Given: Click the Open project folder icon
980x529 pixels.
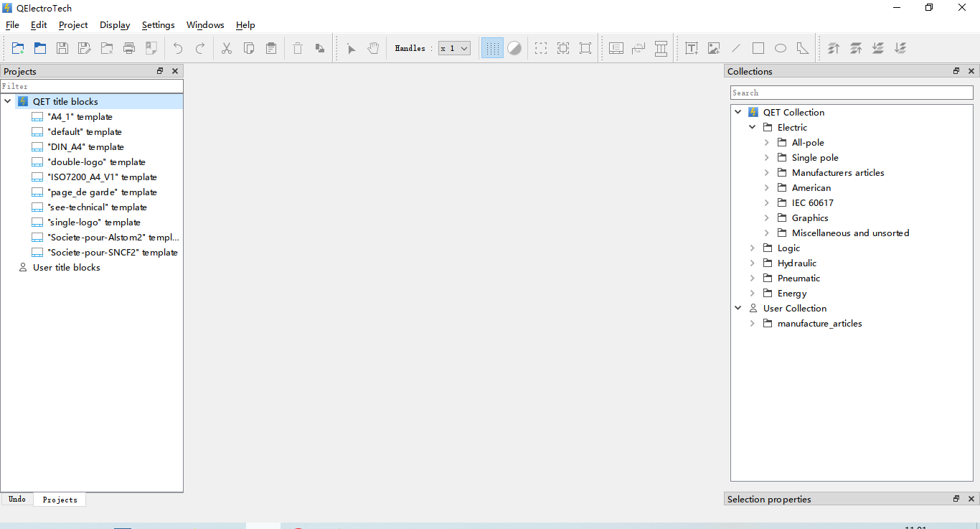Looking at the screenshot, I should click(40, 48).
